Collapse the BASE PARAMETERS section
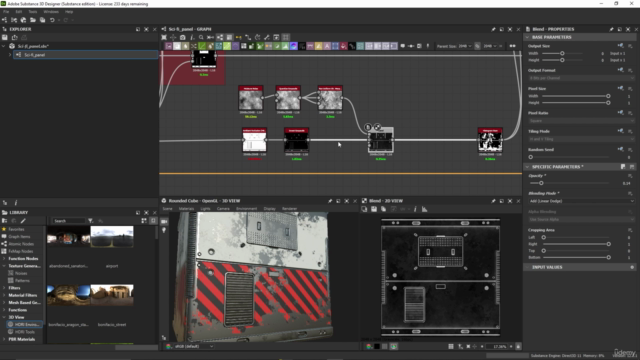The width and height of the screenshot is (640, 360). 527,37
